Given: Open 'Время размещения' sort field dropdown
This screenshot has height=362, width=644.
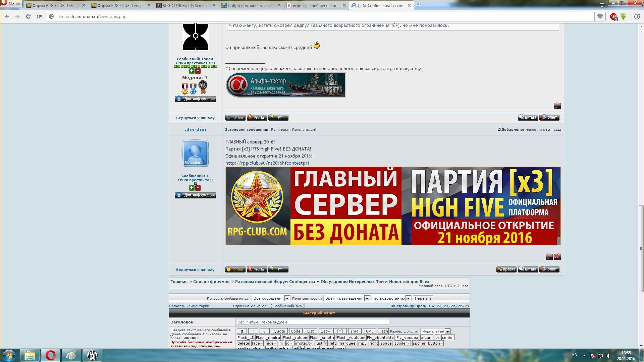Looking at the screenshot, I should click(x=347, y=298).
